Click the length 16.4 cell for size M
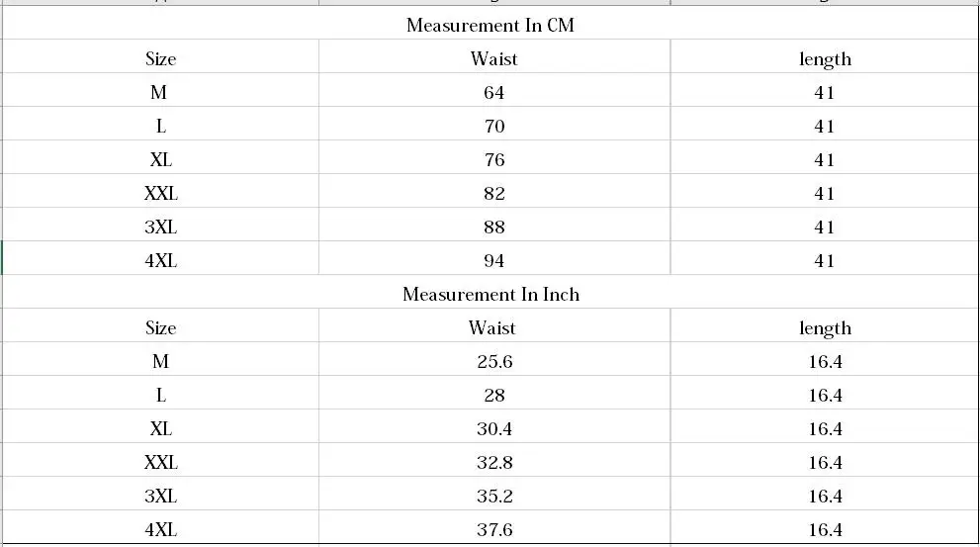The width and height of the screenshot is (980, 547). point(824,359)
